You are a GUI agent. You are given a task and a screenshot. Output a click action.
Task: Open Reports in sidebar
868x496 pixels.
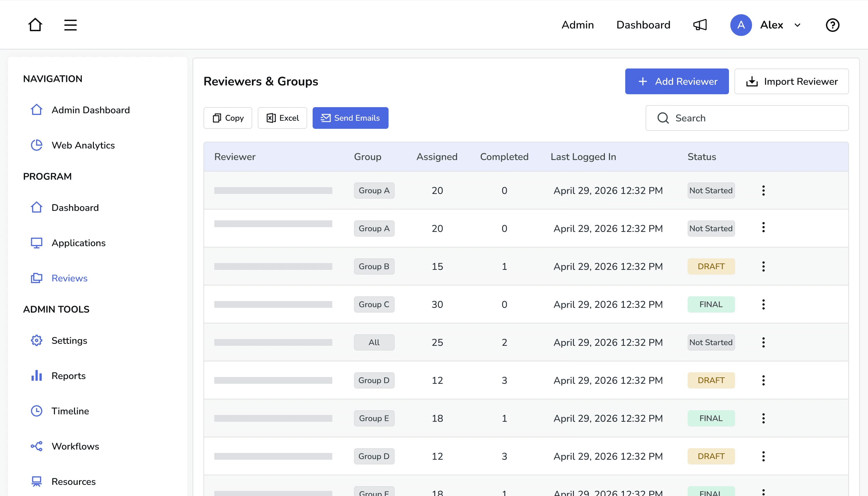(68, 376)
